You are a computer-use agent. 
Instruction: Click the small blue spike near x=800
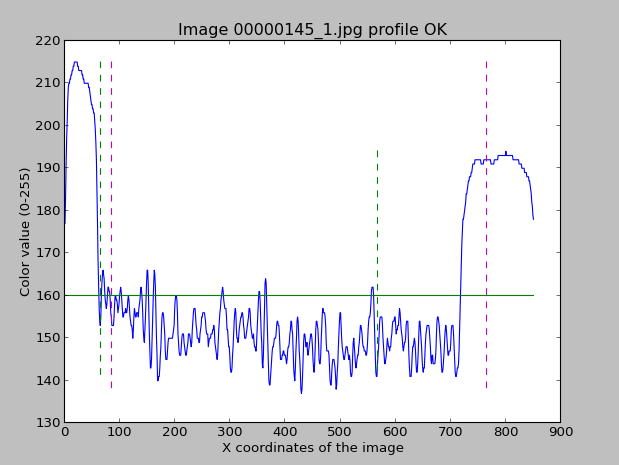506,153
